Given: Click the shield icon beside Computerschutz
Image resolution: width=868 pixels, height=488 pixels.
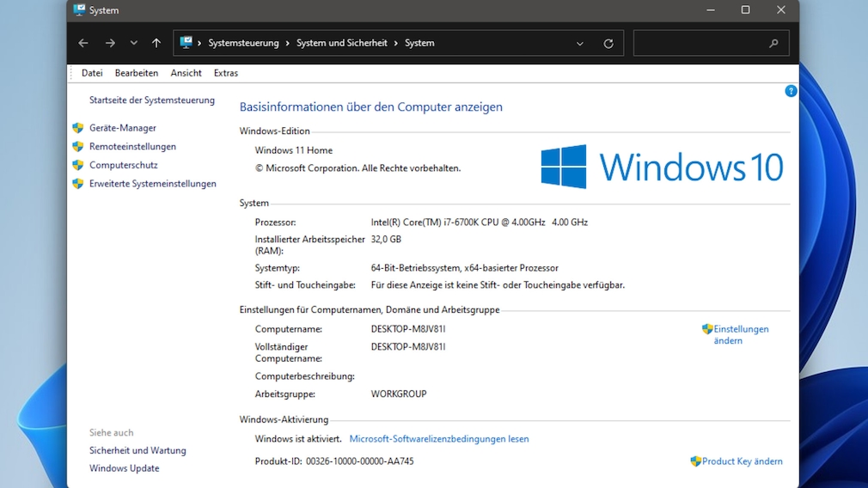Looking at the screenshot, I should point(78,165).
